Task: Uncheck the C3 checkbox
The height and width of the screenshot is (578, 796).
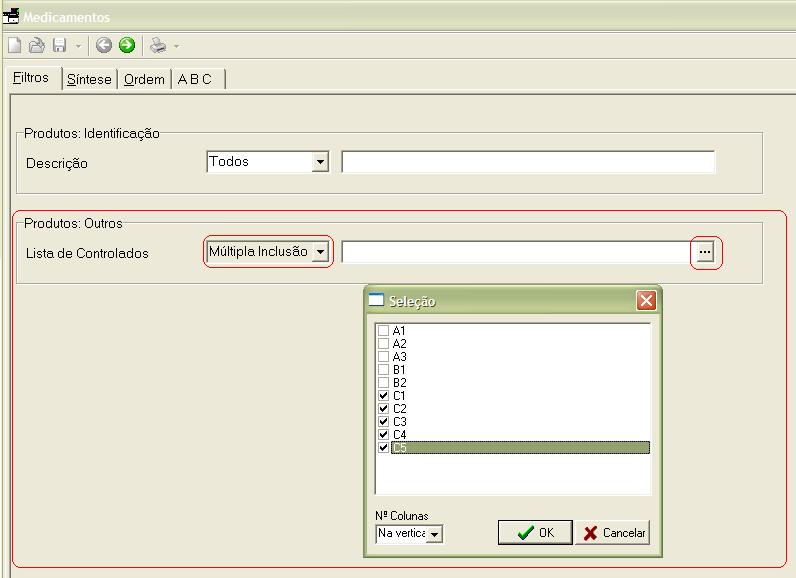Action: coord(383,422)
